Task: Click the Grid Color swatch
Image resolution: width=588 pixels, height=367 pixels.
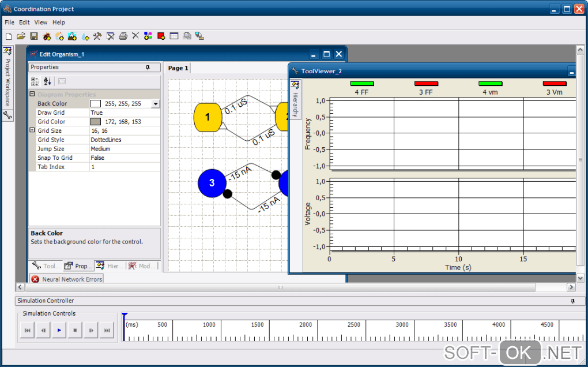Action: pyautogui.click(x=96, y=122)
